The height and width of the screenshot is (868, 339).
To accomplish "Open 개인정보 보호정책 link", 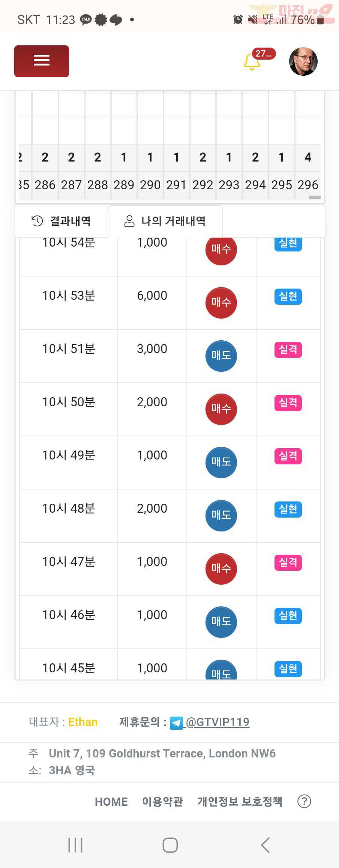I will click(240, 801).
